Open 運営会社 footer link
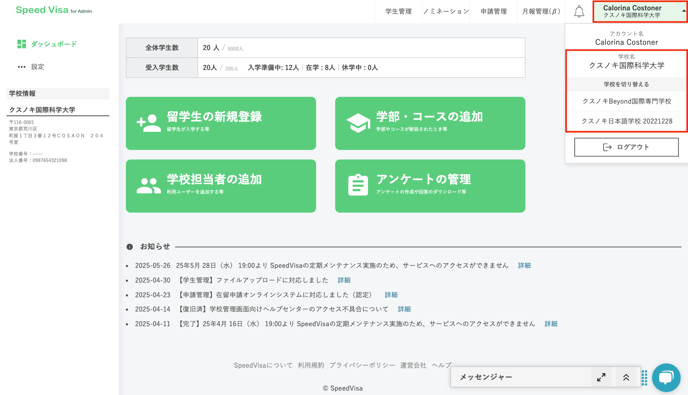Screen dimensions: 688x395 click(413, 365)
